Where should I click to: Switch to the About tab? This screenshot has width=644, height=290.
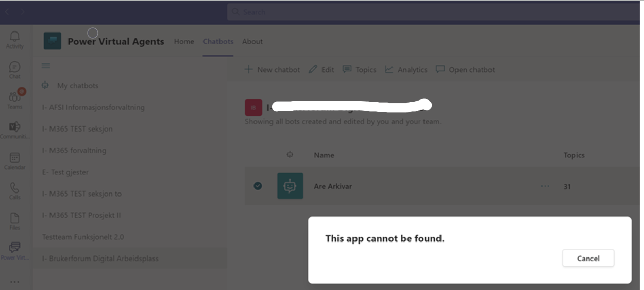[x=252, y=41]
